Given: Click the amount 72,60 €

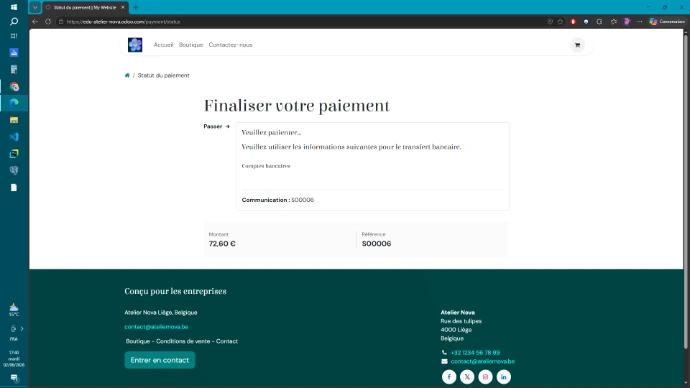Looking at the screenshot, I should point(222,243).
